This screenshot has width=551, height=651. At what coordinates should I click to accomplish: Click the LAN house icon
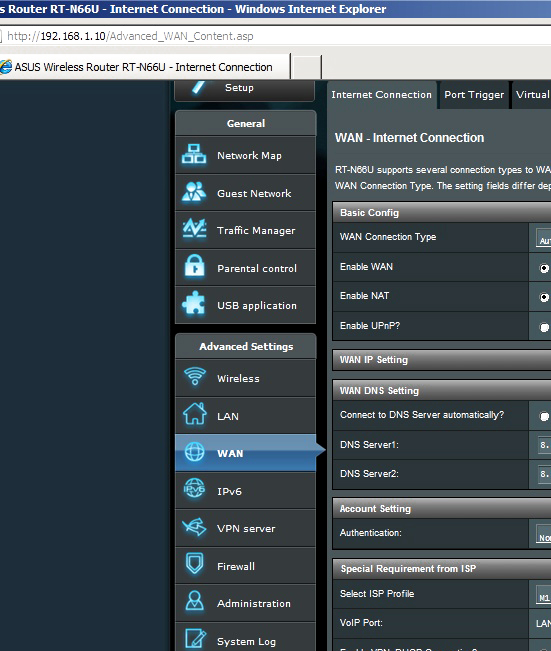194,414
